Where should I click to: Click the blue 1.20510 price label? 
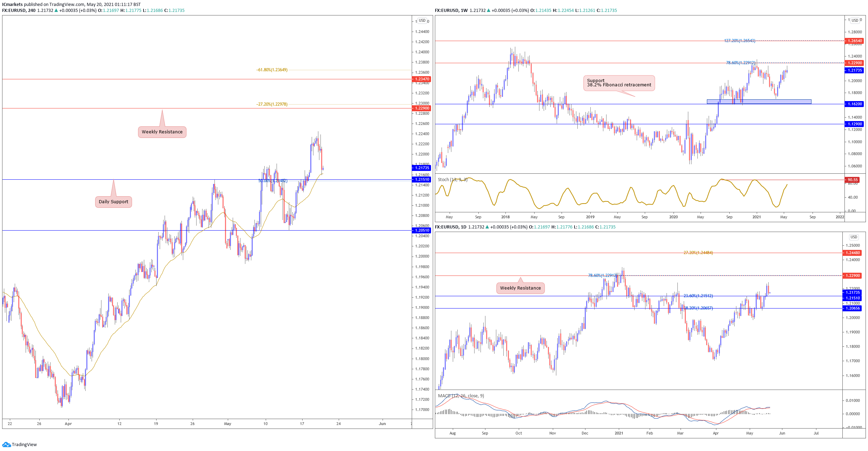point(422,231)
